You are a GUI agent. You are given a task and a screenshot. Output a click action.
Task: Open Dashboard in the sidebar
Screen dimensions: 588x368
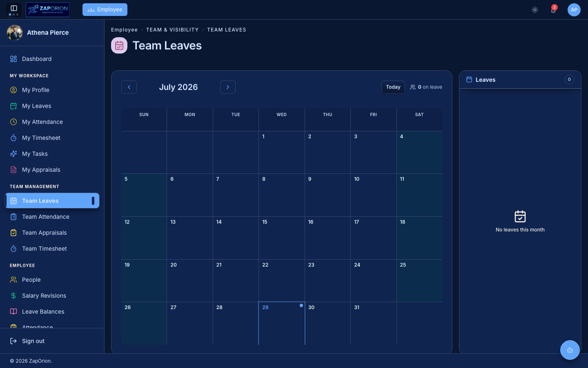coord(52,59)
